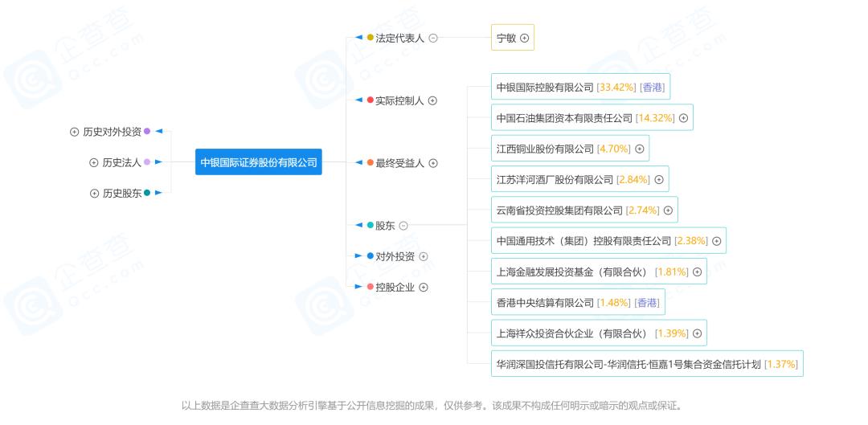Image resolution: width=868 pixels, height=425 pixels.
Task: Click blue arrow next to 最终受益人
Action: (358, 163)
